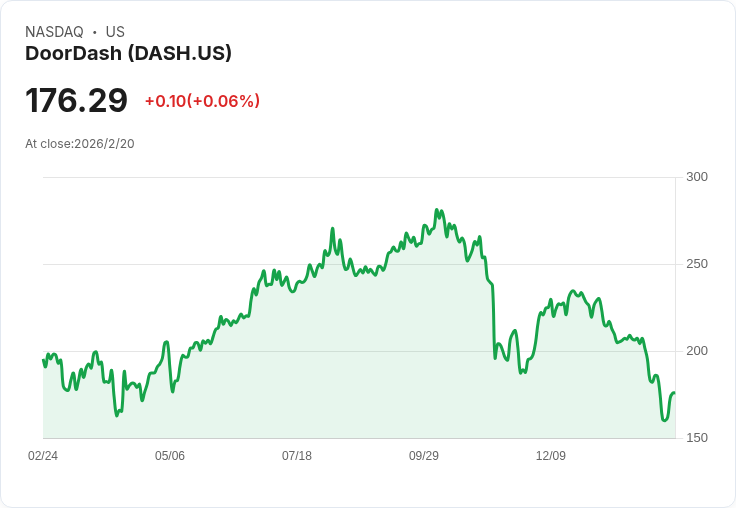Image resolution: width=736 pixels, height=508 pixels.
Task: Click the 250 y-axis label
Action: point(697,264)
